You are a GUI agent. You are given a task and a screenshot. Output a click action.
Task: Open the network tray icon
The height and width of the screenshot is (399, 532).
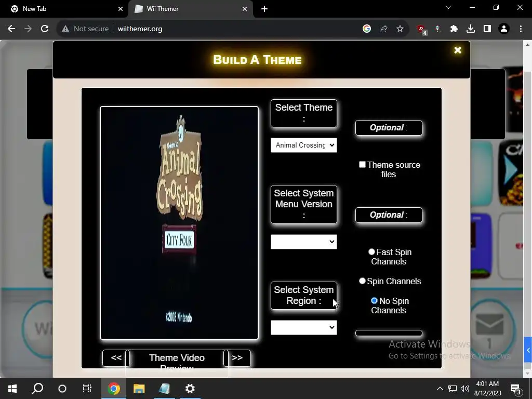coord(453,389)
